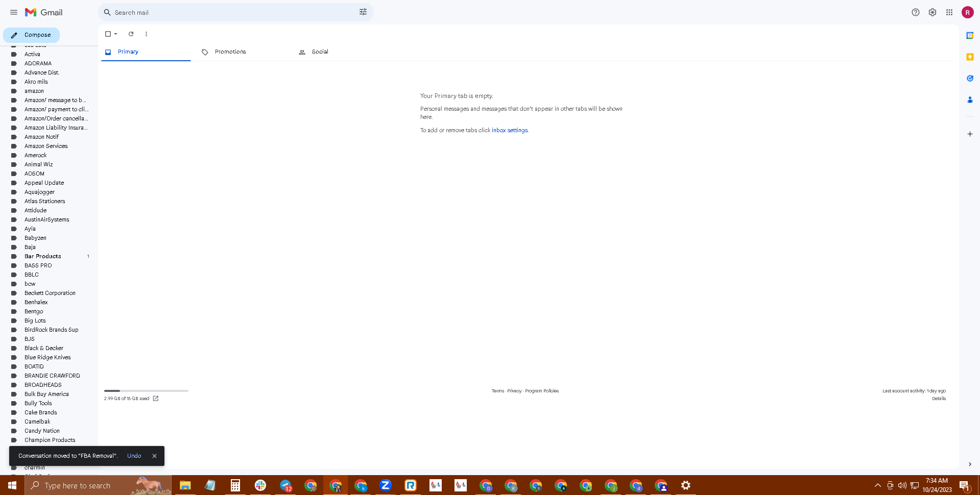This screenshot has width=980, height=495.
Task: Get add-ons with the plus icon
Action: coord(970,134)
